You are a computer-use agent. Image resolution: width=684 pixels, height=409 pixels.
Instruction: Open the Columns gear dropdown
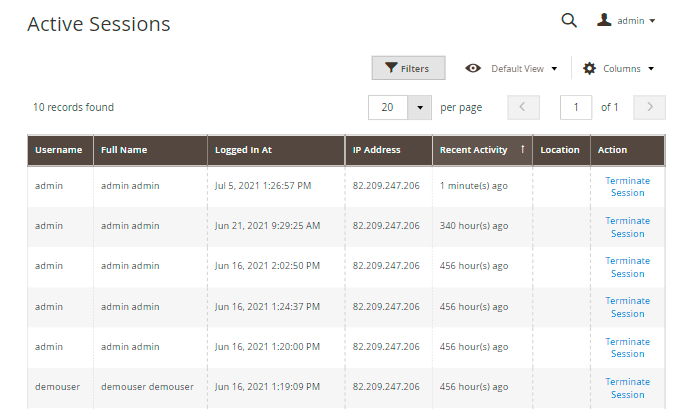coord(618,68)
